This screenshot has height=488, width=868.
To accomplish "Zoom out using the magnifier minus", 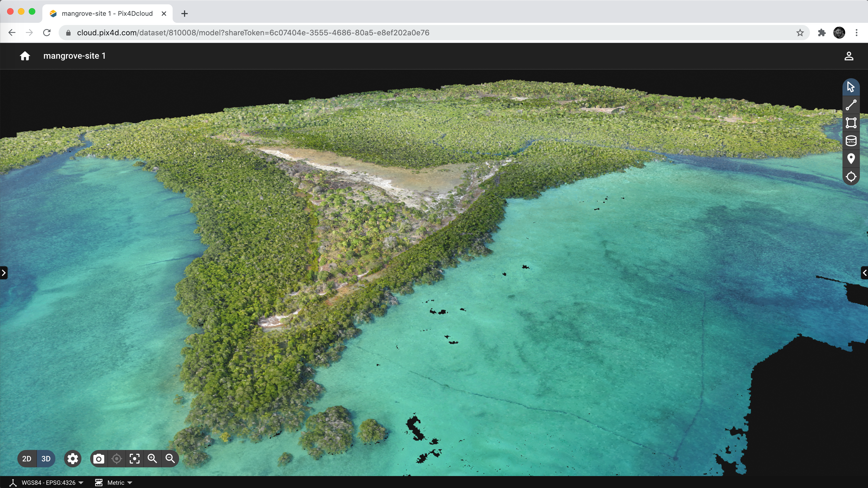I will (x=170, y=459).
